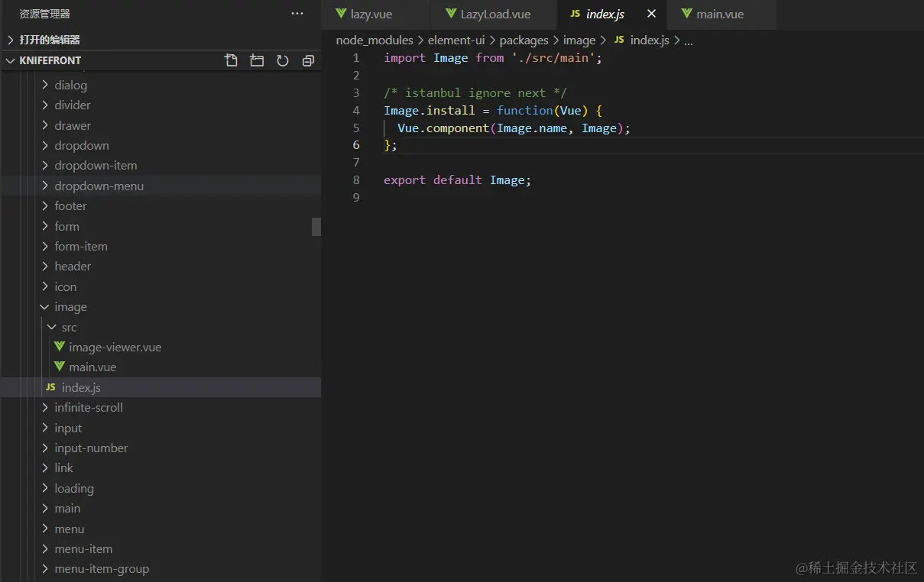Expand the input folder
Viewport: 924px width, 582px height.
(160, 428)
